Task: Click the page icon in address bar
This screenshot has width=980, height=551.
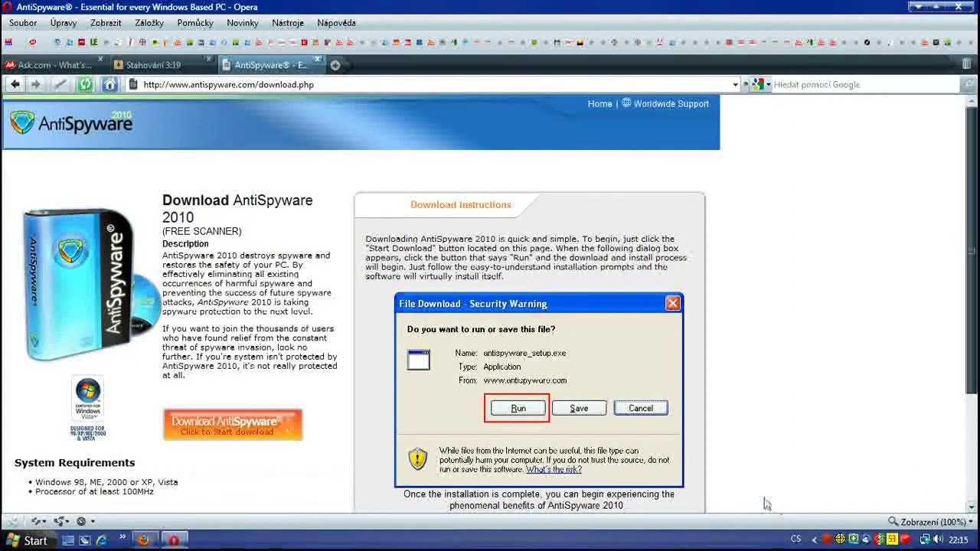Action: coord(133,84)
